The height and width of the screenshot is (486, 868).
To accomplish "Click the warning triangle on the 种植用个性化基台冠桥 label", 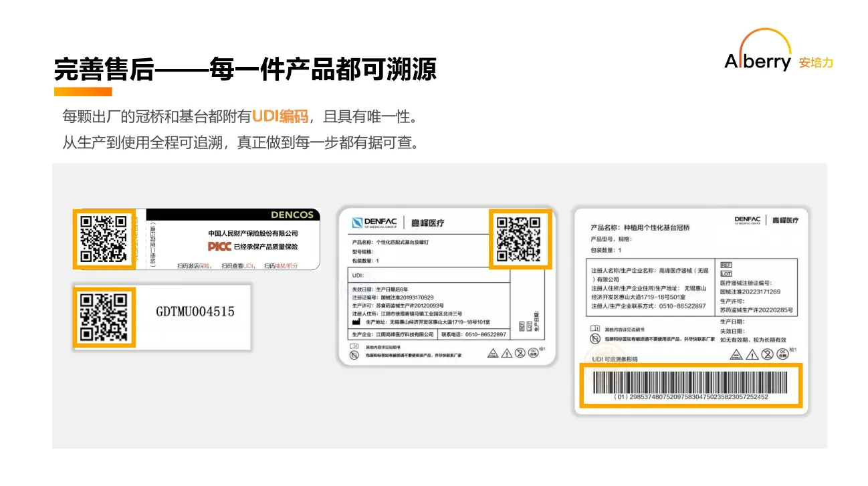I will point(752,355).
